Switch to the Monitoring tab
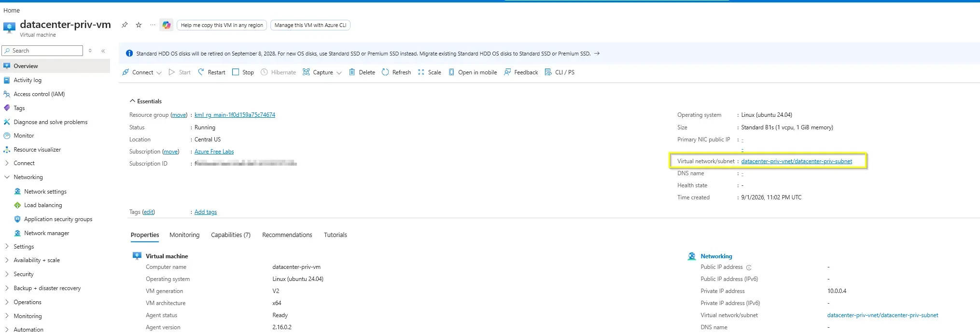 (184, 235)
